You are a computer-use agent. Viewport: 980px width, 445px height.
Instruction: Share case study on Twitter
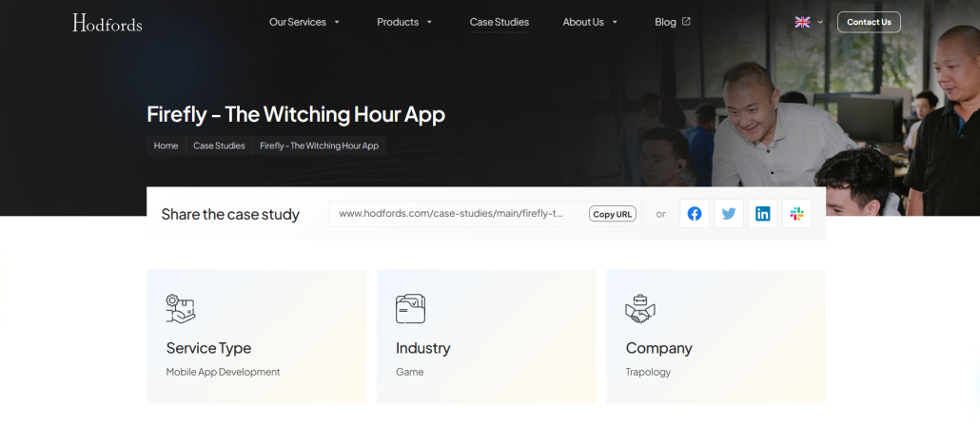pyautogui.click(x=729, y=214)
